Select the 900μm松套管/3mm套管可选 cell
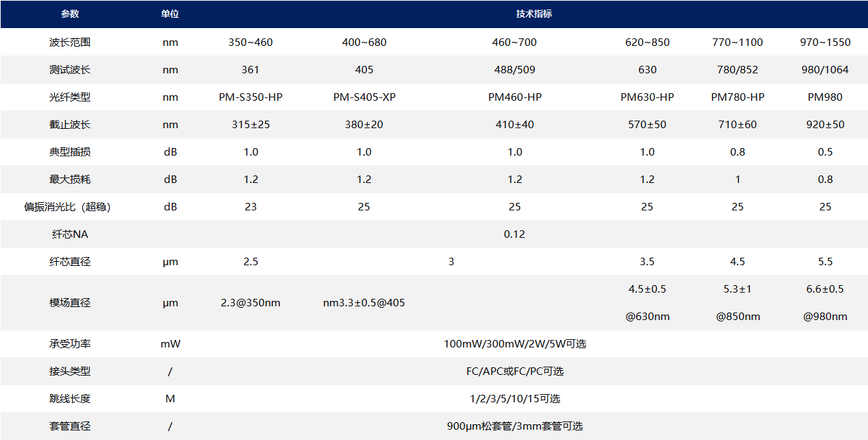This screenshot has width=868, height=440. (x=514, y=426)
